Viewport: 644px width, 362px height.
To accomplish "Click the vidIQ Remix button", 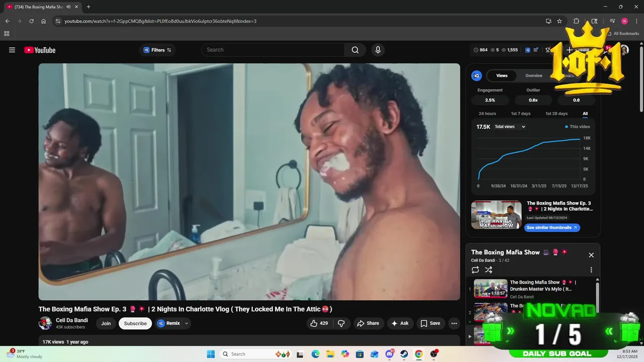I will [x=169, y=323].
